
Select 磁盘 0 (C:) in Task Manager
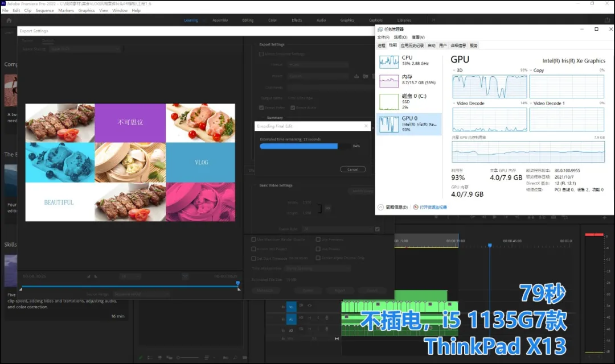point(409,101)
